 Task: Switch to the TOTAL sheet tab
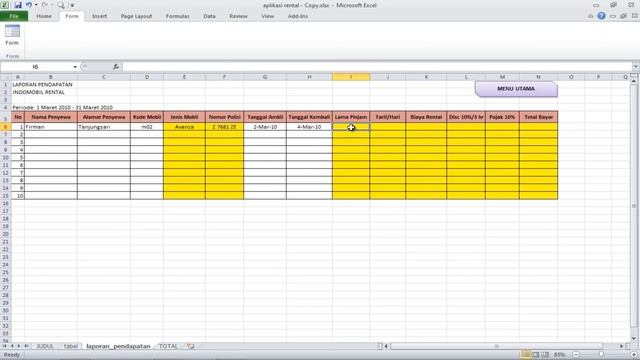[168, 346]
